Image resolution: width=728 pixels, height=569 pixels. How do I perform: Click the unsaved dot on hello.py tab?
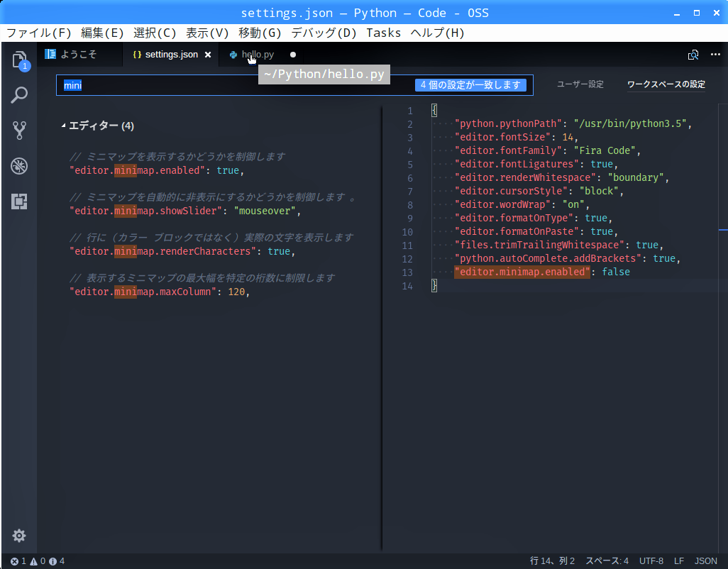click(293, 55)
